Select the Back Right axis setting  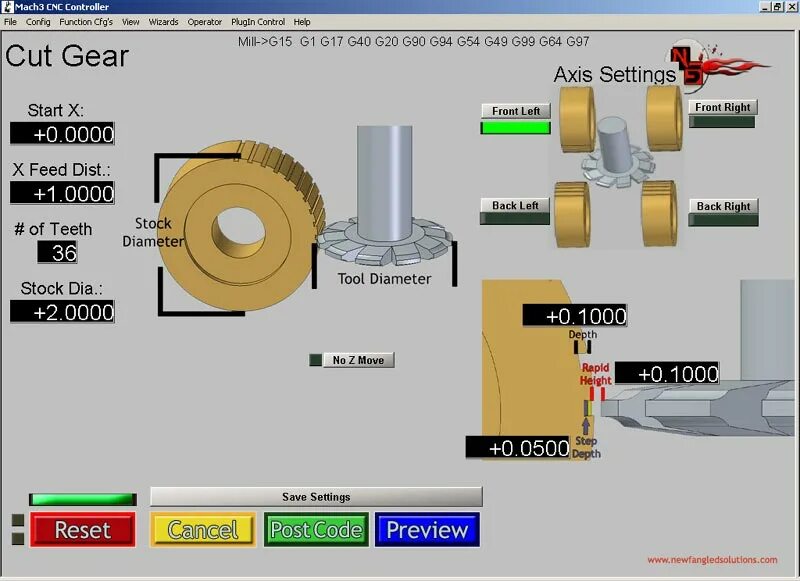723,206
